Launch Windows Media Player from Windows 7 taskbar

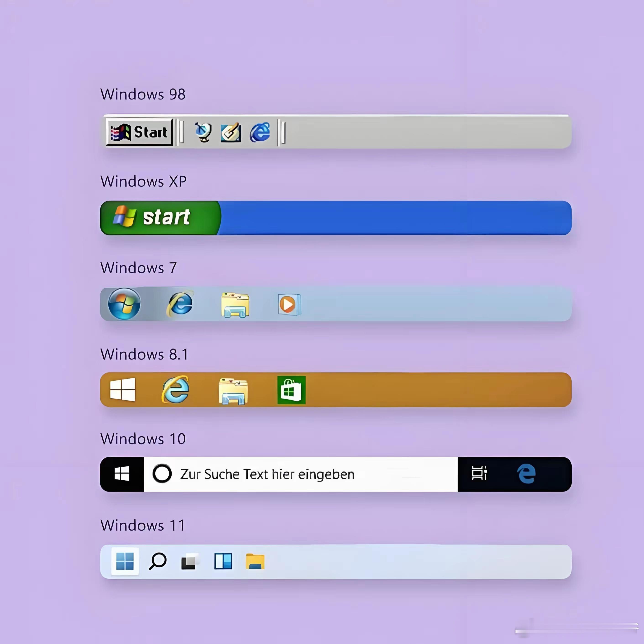289,304
